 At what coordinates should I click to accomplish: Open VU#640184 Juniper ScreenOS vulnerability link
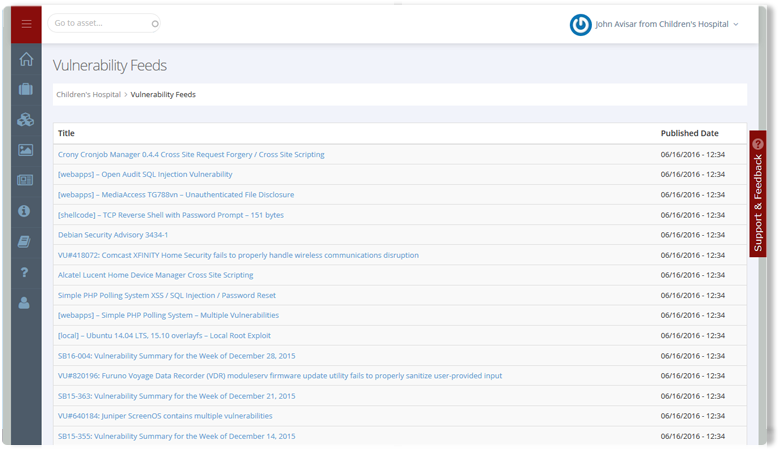point(165,416)
